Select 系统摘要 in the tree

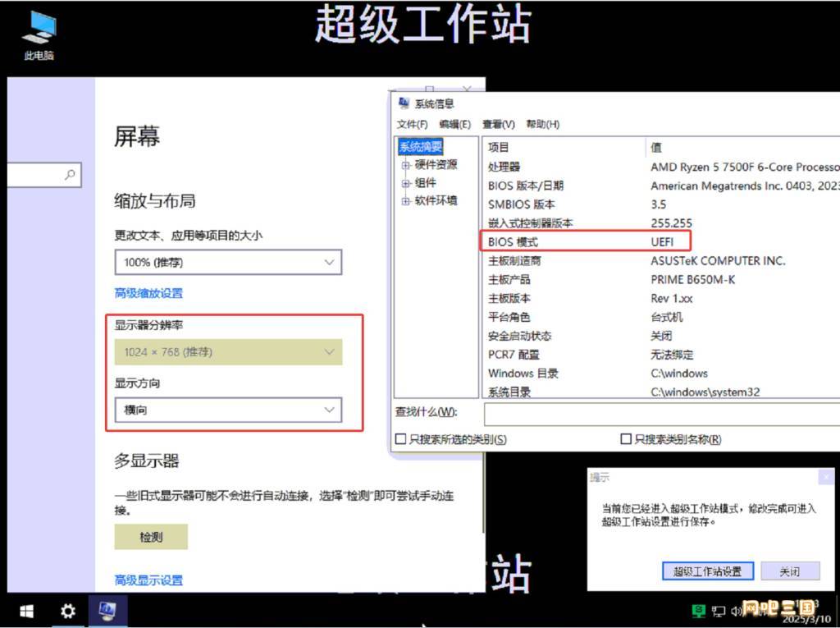click(421, 146)
